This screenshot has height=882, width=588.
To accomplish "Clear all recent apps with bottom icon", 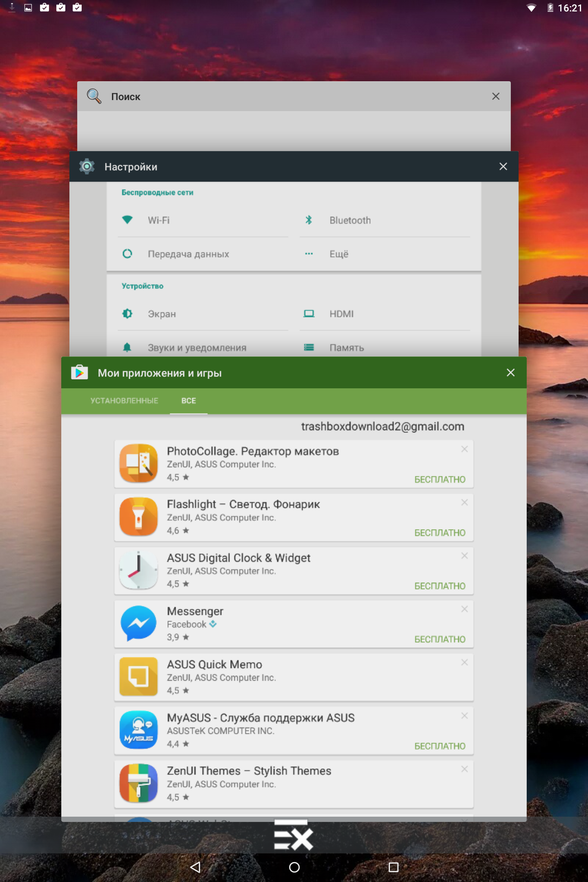I will point(294,835).
